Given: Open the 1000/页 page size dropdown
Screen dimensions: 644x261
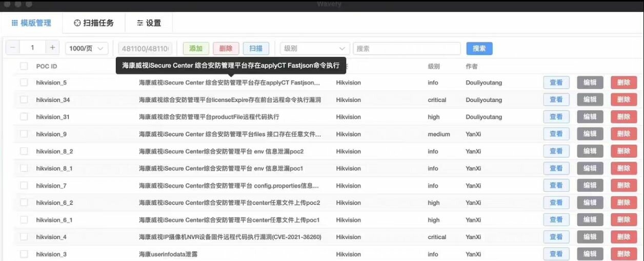Looking at the screenshot, I should coord(87,49).
